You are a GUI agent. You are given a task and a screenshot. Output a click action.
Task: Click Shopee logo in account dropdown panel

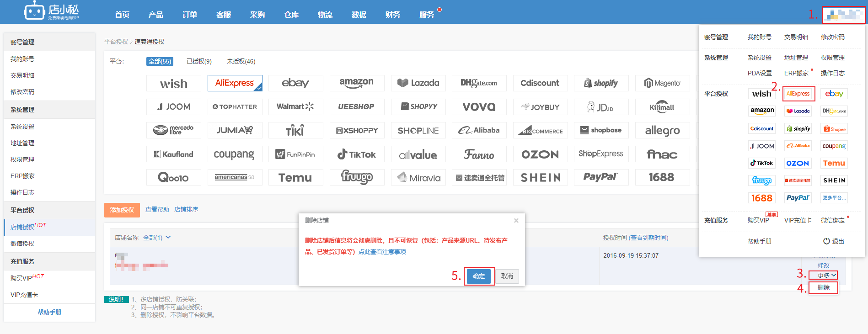pos(835,129)
